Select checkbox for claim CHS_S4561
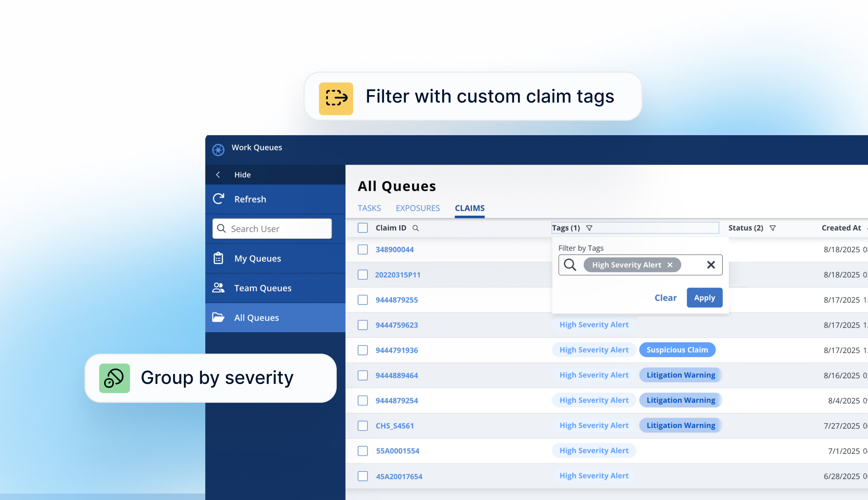868x500 pixels. tap(363, 426)
